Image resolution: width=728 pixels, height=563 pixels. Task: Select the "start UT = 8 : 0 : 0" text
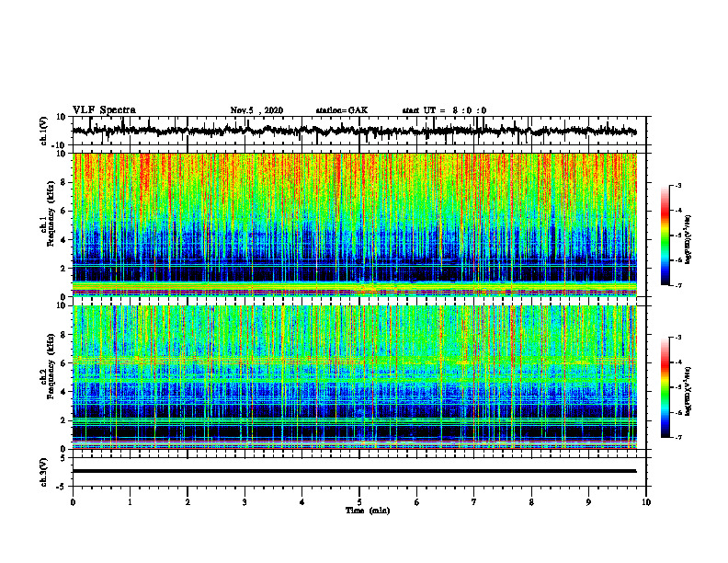point(444,110)
